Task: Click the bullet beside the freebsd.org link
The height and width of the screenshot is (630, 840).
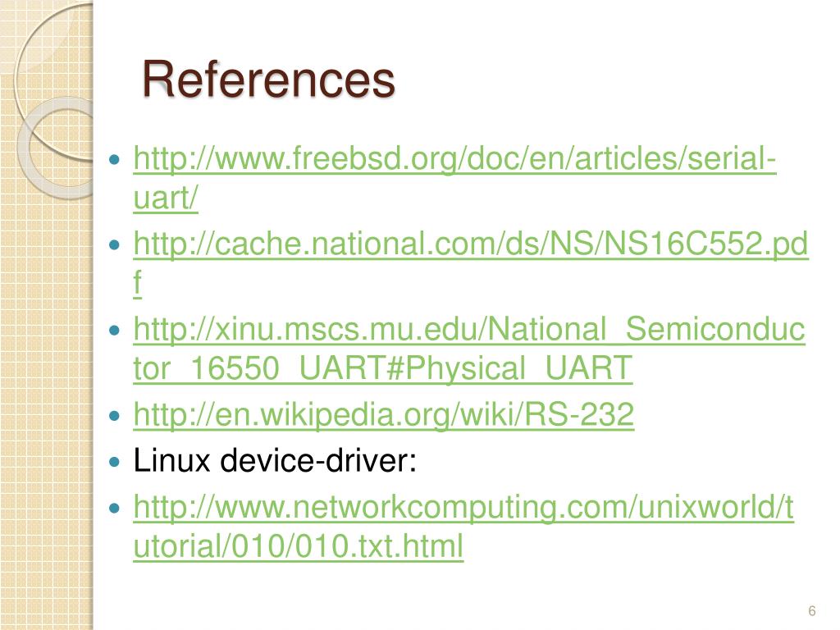Action: click(114, 160)
